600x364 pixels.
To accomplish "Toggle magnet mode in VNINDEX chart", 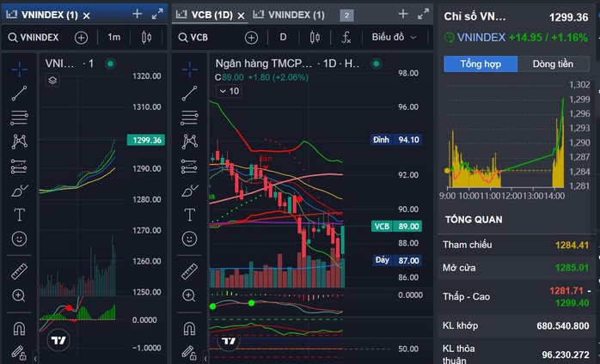I will pos(19,328).
